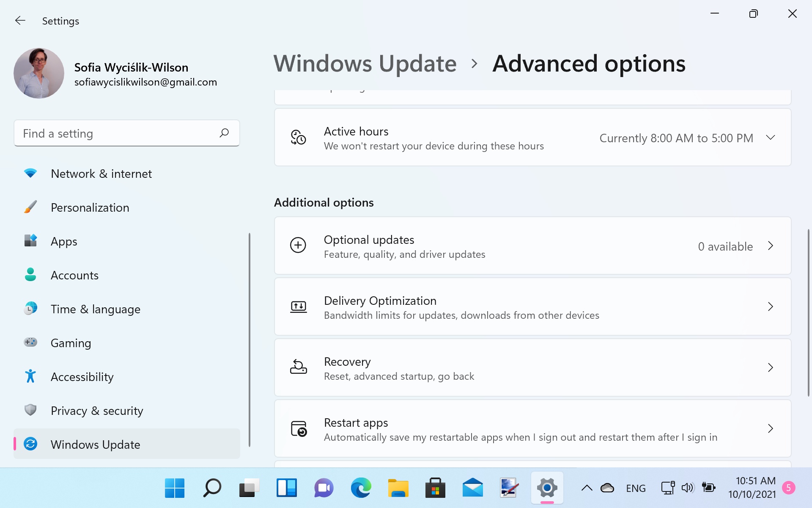Open the Mail app from the taskbar
This screenshot has height=508, width=812.
(472, 488)
